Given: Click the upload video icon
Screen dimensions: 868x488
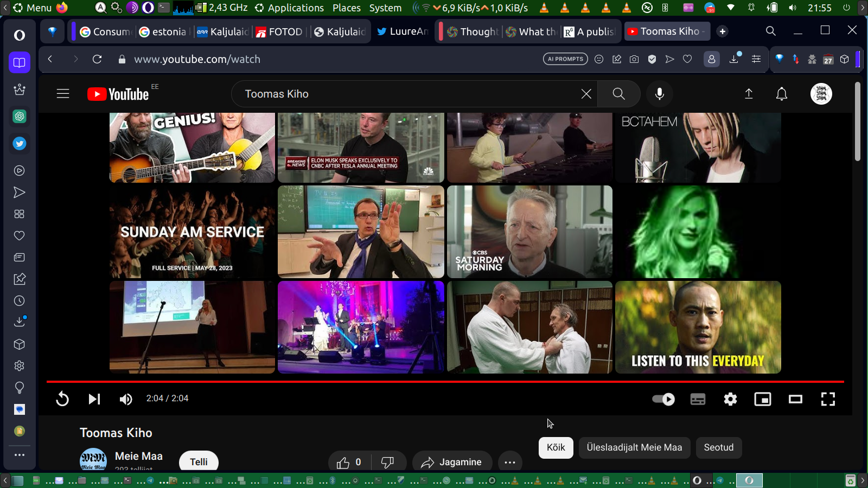Looking at the screenshot, I should pos(749,94).
